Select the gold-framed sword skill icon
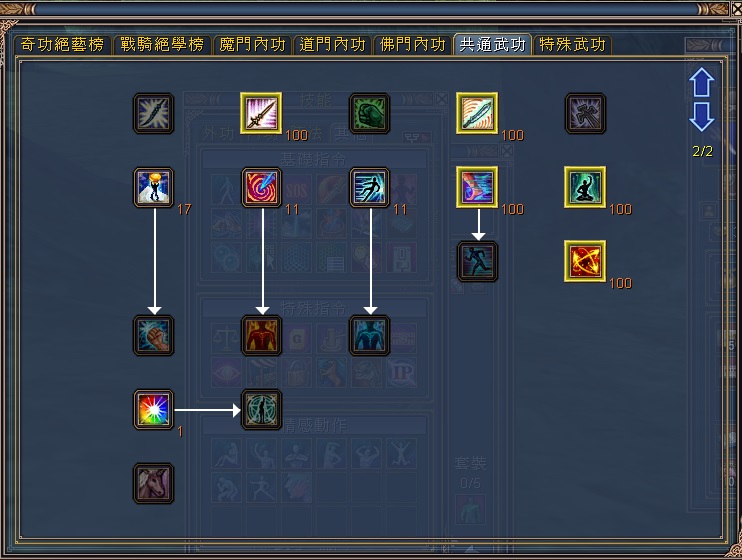Viewport: 742px width, 560px height. (x=261, y=113)
